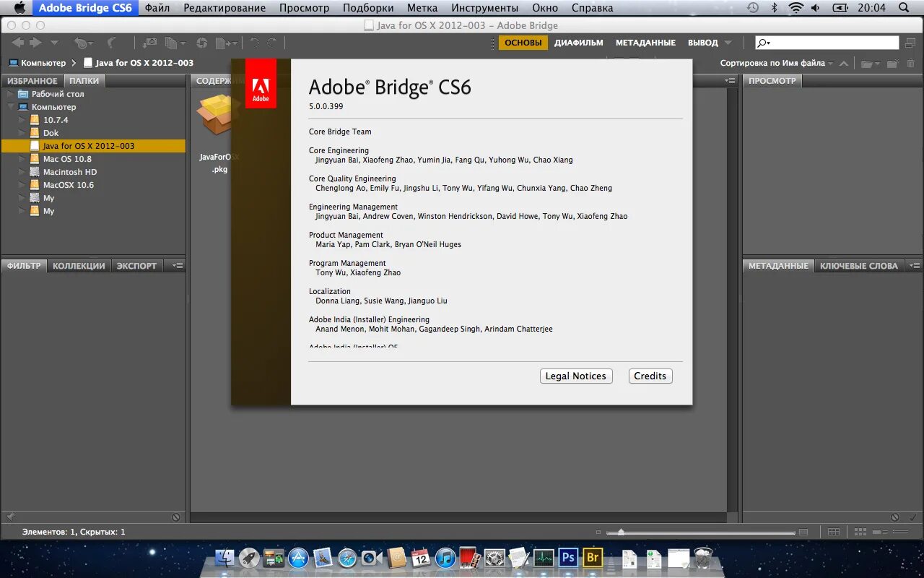This screenshot has width=924, height=578.
Task: Click the reveal recent files icon
Action: [x=84, y=43]
